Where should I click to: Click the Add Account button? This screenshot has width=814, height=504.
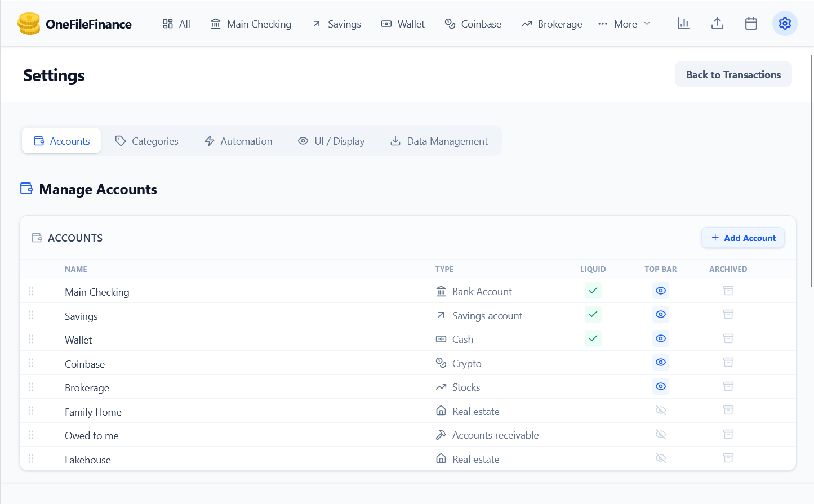coord(742,238)
